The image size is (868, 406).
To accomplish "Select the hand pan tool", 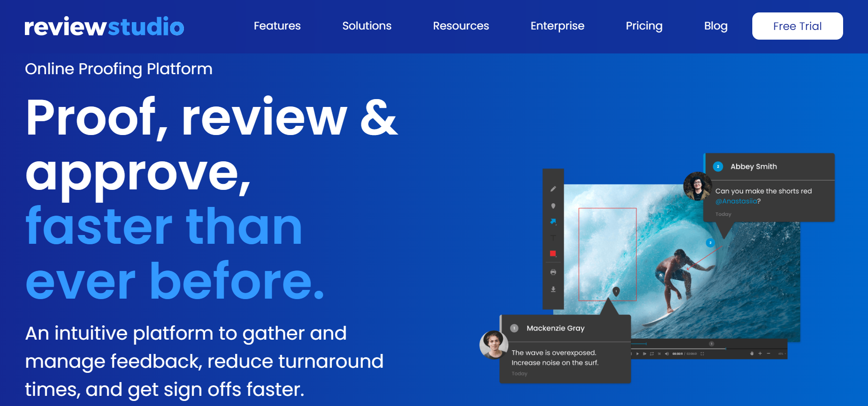I will [x=752, y=353].
